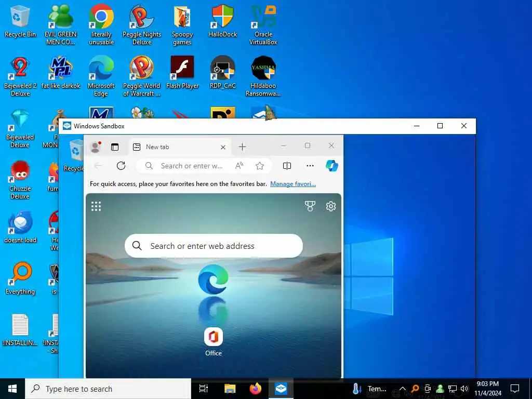
Task: Open new tab page settings gear
Action: (x=331, y=206)
